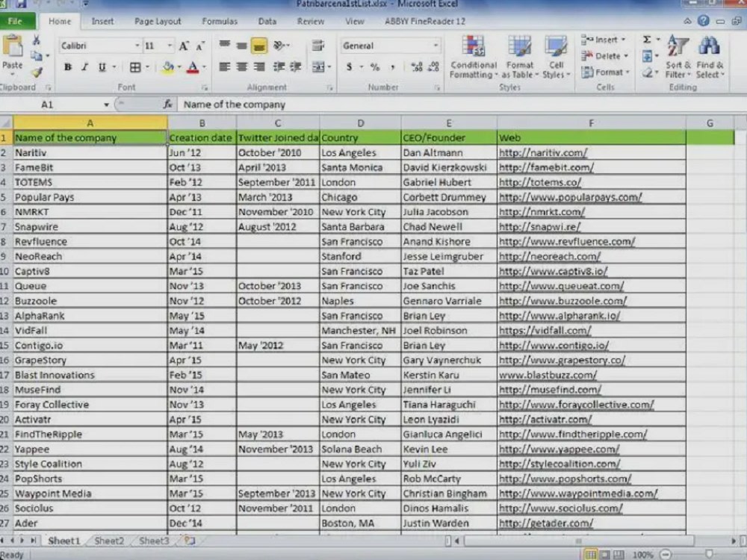This screenshot has height=560, width=747.
Task: Shrink font size with smaller A icon
Action: coord(200,46)
